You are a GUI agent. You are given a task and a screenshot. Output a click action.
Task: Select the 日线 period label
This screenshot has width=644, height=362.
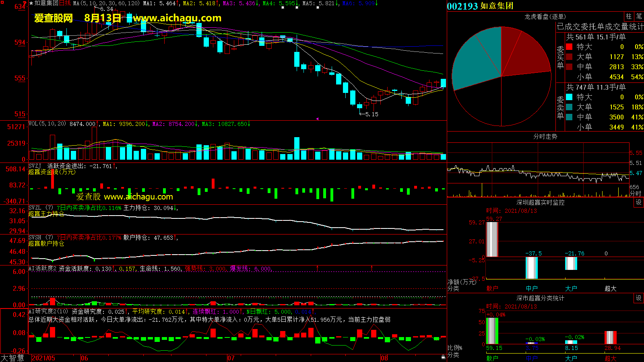(65, 3)
